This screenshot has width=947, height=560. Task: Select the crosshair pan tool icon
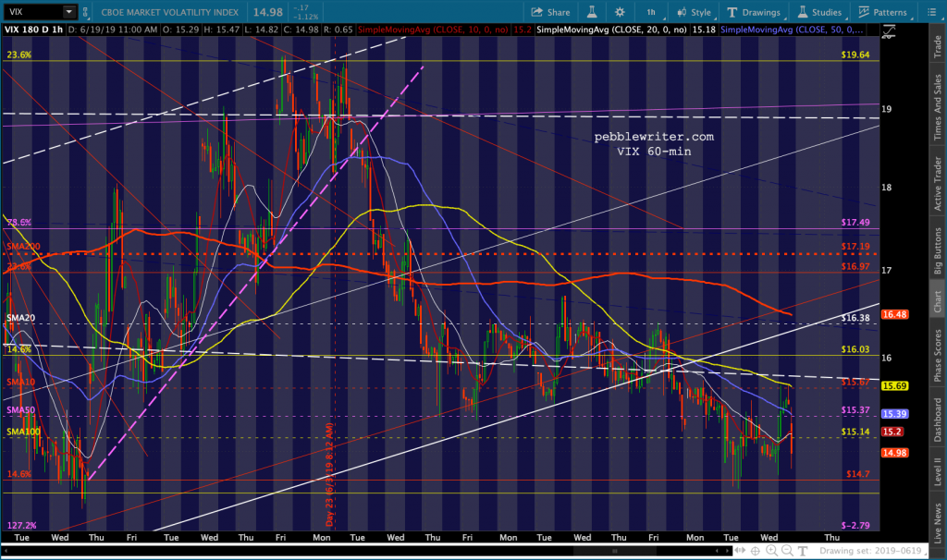[756, 551]
